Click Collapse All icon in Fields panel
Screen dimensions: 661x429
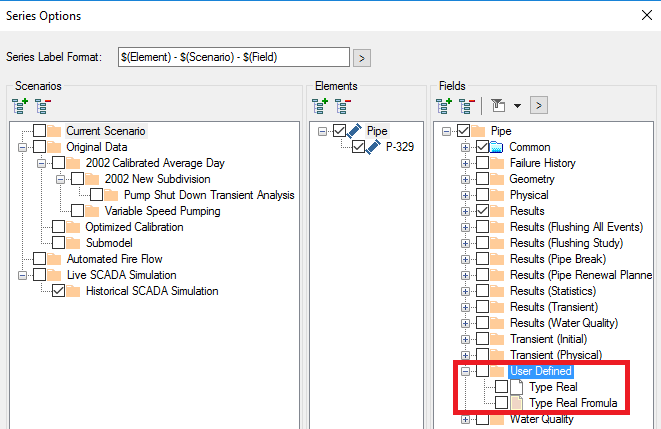(467, 106)
